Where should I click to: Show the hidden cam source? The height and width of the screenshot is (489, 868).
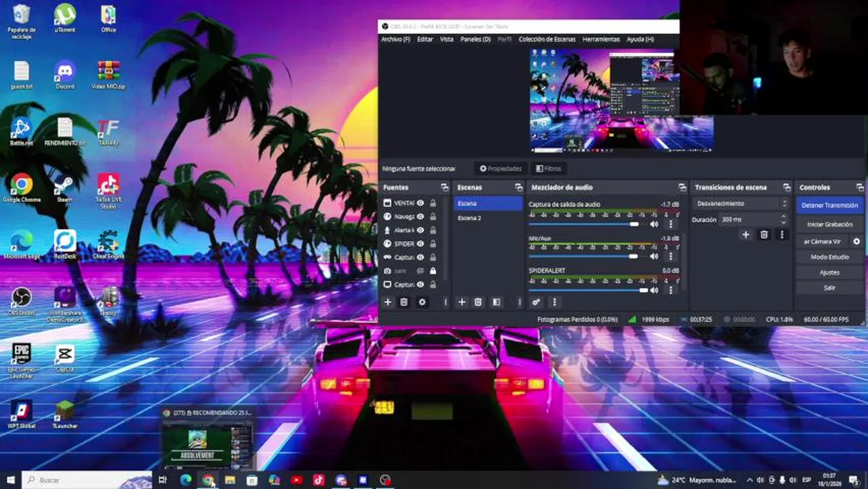point(420,271)
